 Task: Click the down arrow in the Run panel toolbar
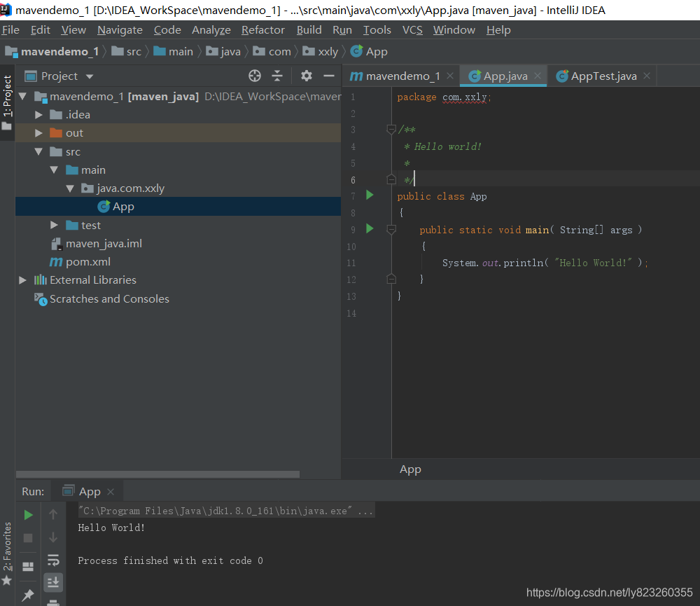[53, 537]
